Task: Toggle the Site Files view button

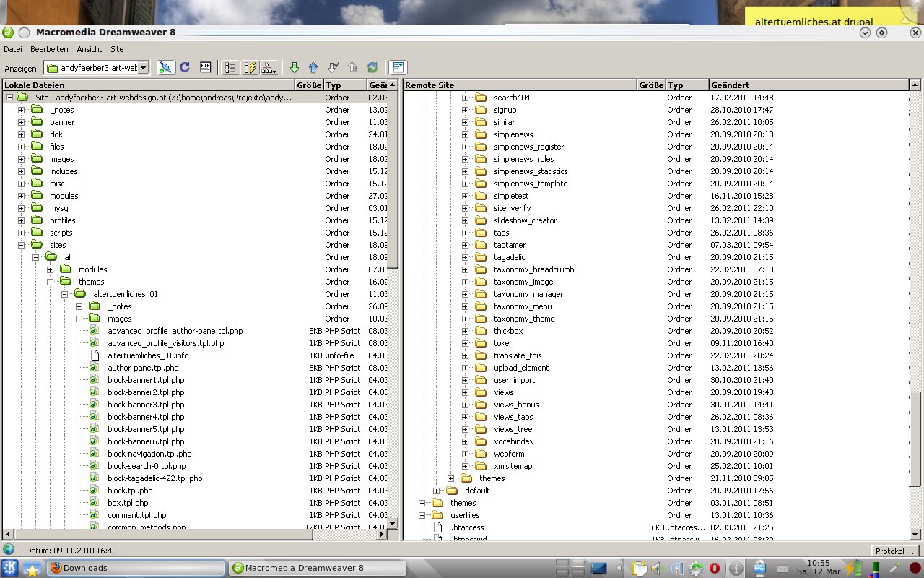Action: pos(230,67)
